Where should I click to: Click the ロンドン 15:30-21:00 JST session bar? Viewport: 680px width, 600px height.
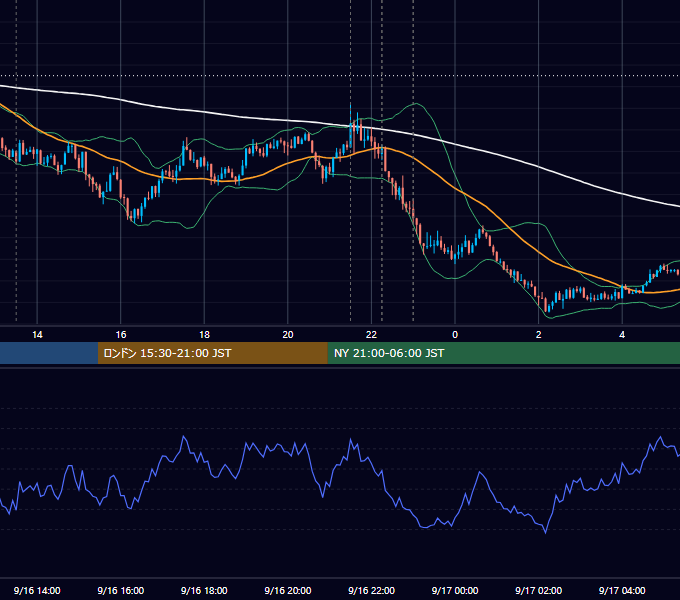[x=212, y=353]
